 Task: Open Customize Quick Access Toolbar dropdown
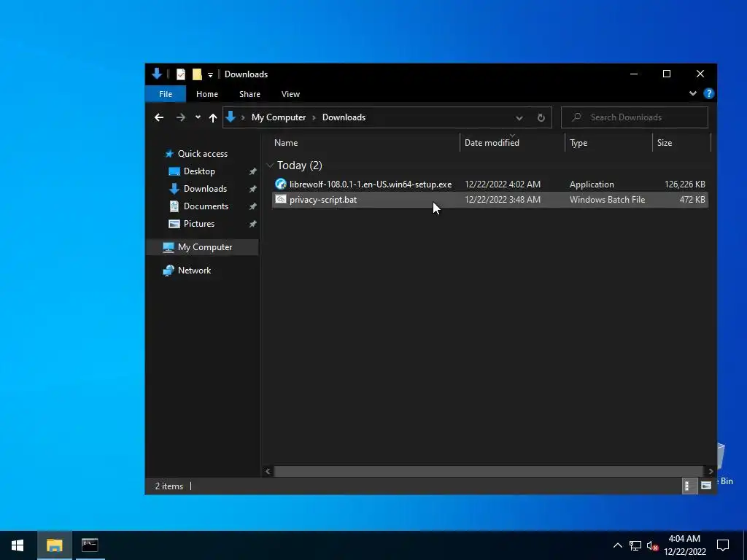(x=210, y=75)
